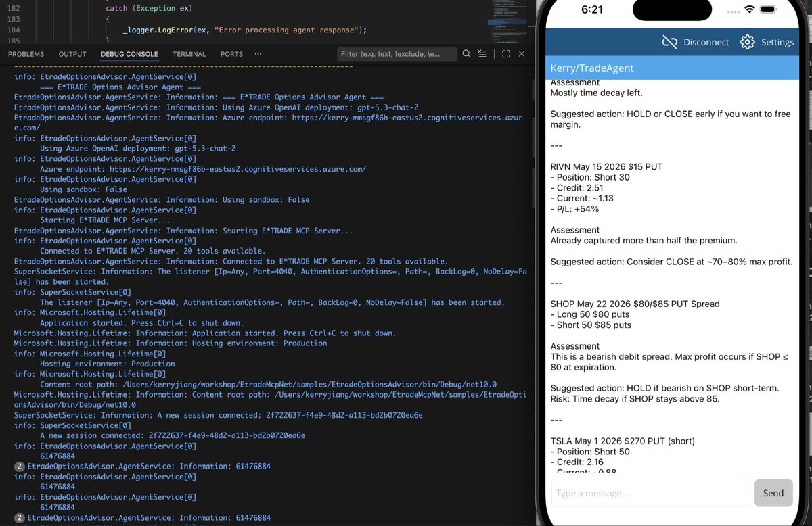The image size is (812, 526).
Task: Clear the debug console output
Action: click(482, 54)
